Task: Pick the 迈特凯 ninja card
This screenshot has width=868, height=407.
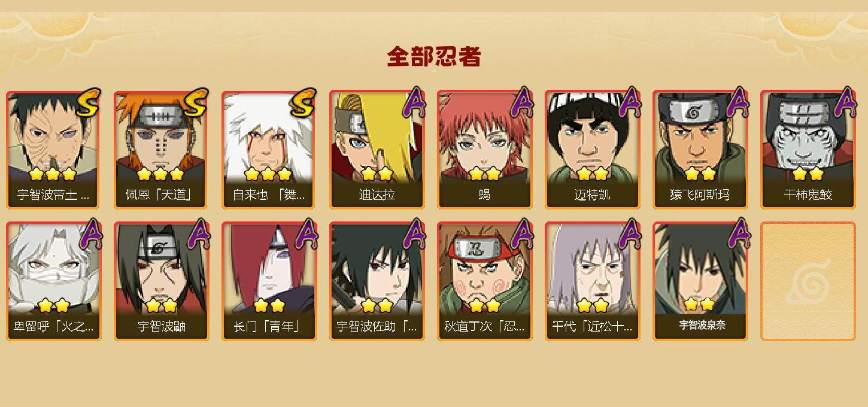Action: [x=593, y=150]
